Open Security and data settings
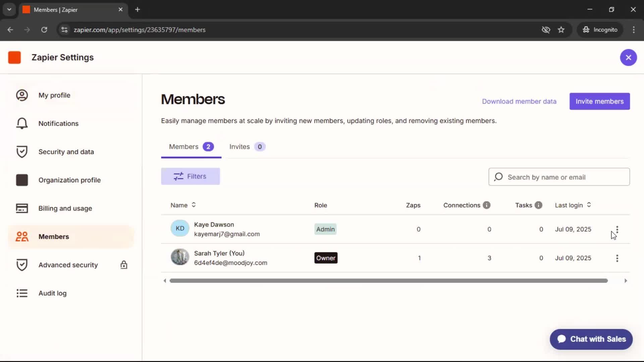Screen dimensions: 644x362 click(x=71, y=152)
